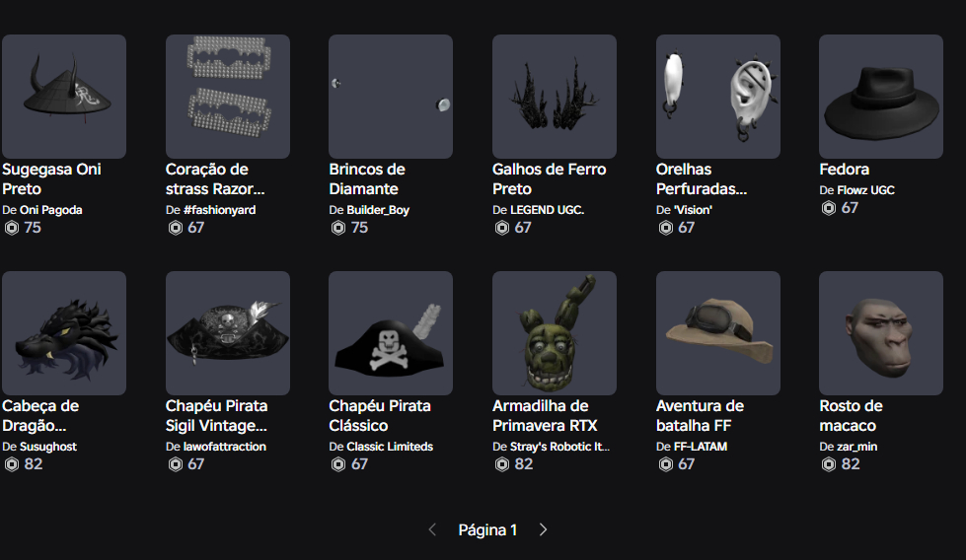The height and width of the screenshot is (560, 966).
Task: Click the Chapéu Pirata Sigil Vintage title
Action: click(216, 415)
